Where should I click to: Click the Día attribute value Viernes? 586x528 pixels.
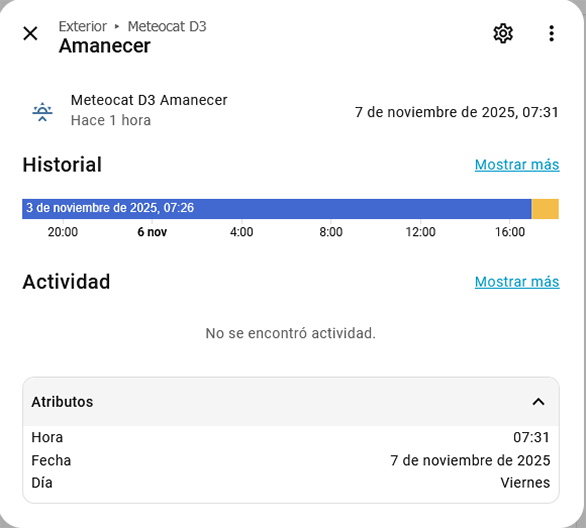(x=525, y=483)
